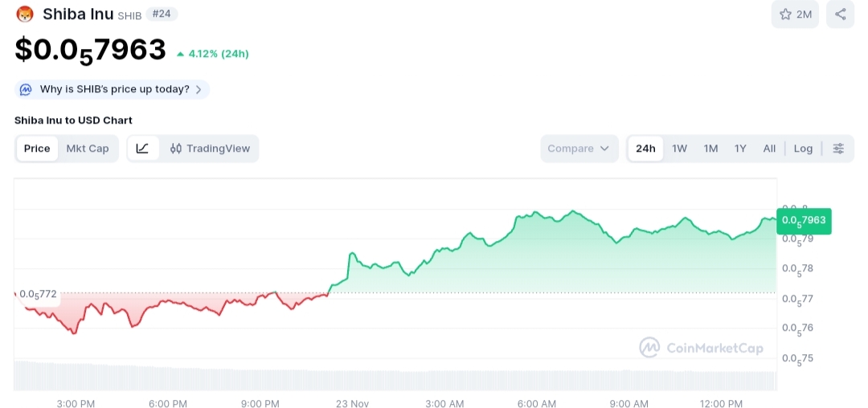Expand the Compare dropdown

(x=579, y=148)
